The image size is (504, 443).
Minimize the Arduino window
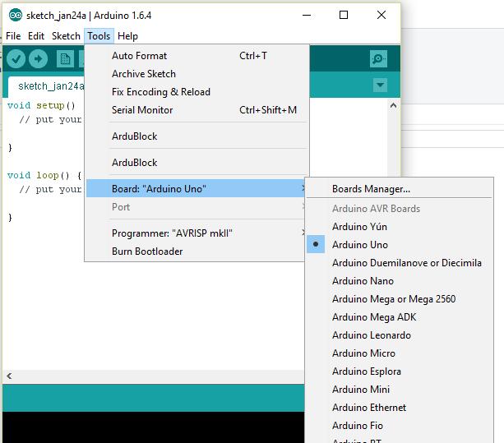tap(307, 15)
